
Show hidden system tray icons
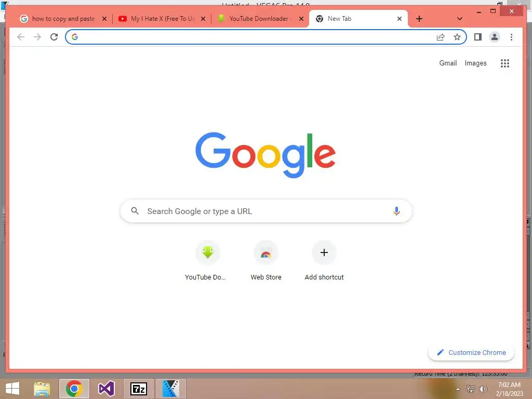pos(458,389)
